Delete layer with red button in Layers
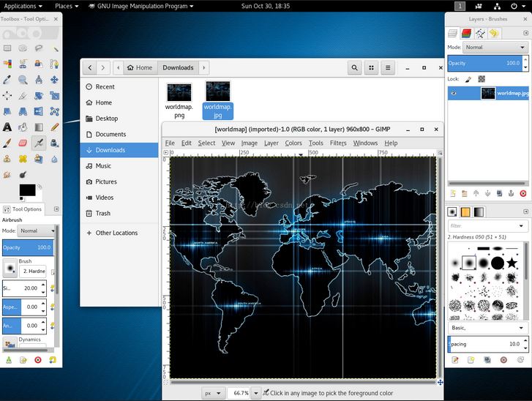 pyautogui.click(x=522, y=193)
